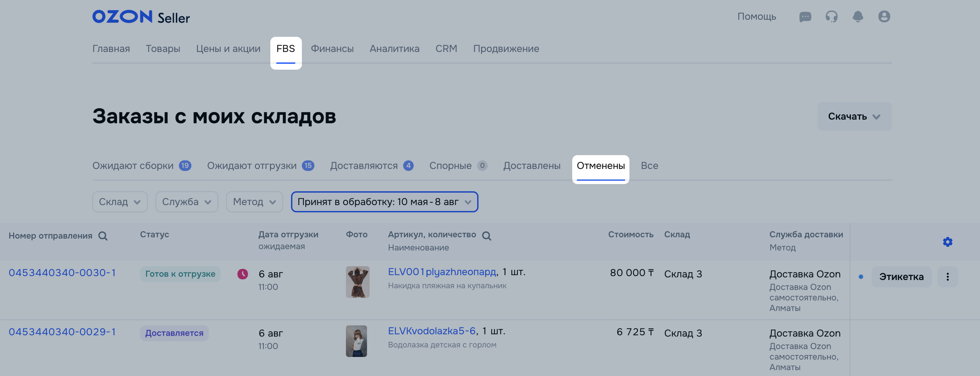Click the beach cover-up product photo
Viewport: 980px width, 376px height.
point(357,282)
